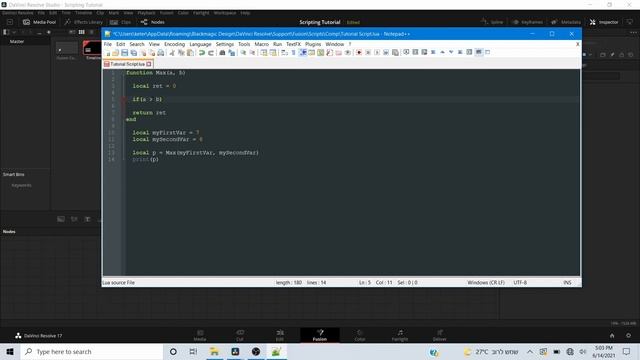
Task: Close document via X at menu bar right
Action: (577, 44)
